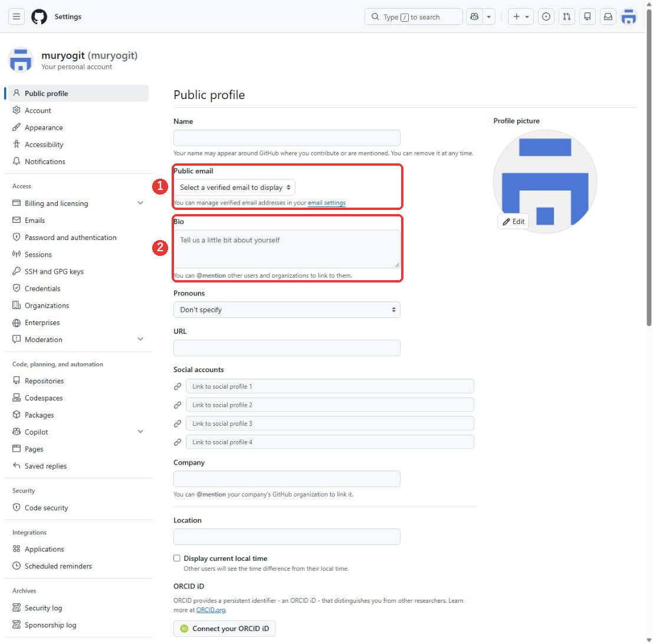Click the SSH and GPG keys icon
Image resolution: width=653 pixels, height=644 pixels.
[x=17, y=271]
